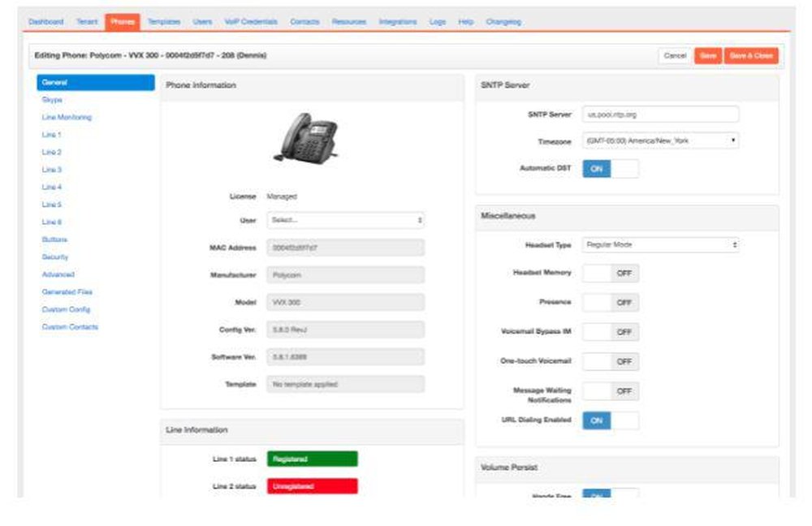
Task: Open the Headset Type dropdown
Action: pos(661,245)
